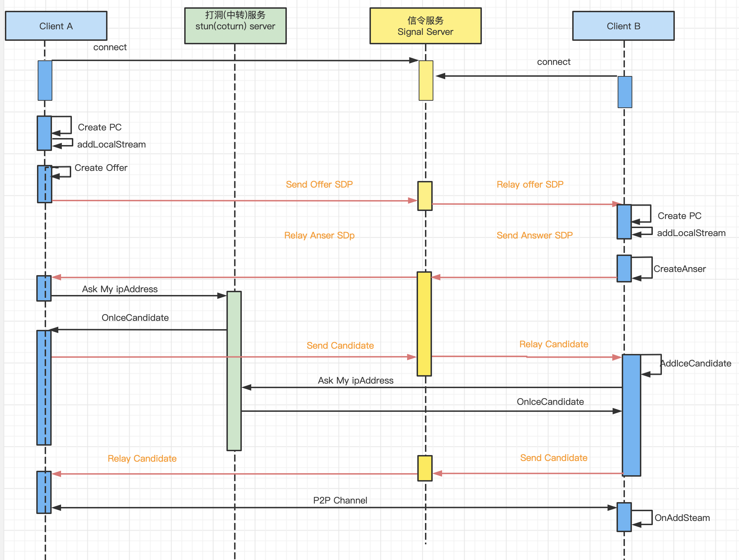Select the CreateAnser text label
This screenshot has width=739, height=560.
click(x=680, y=269)
